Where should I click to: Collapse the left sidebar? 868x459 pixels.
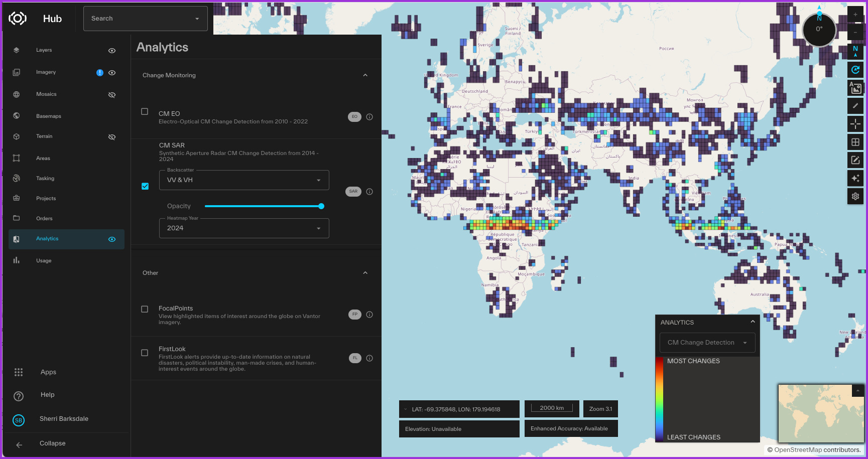tap(52, 443)
